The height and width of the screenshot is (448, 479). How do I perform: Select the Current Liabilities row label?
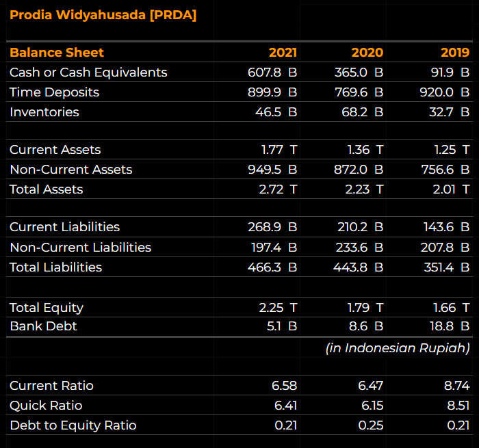click(x=64, y=227)
